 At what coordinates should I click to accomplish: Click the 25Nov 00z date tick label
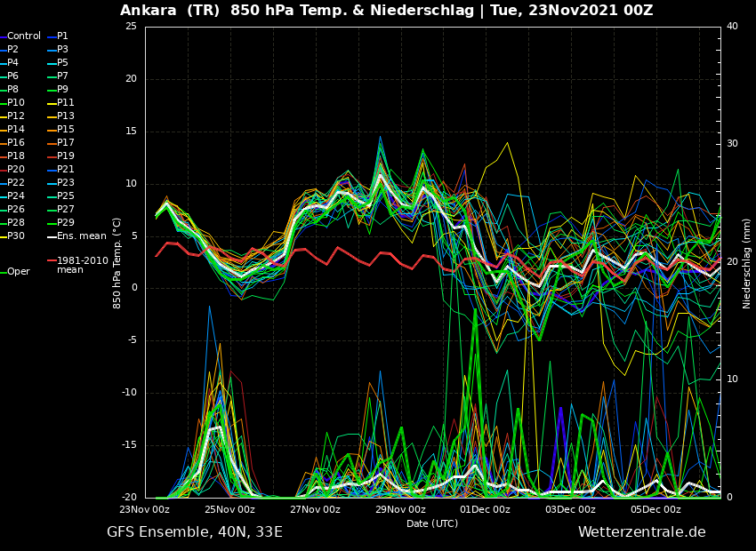pyautogui.click(x=229, y=509)
